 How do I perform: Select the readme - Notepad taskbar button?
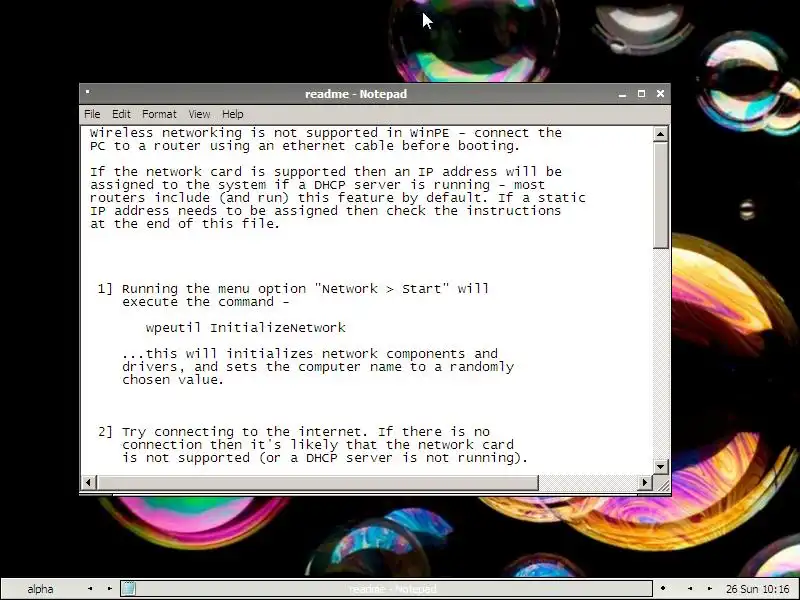click(x=386, y=589)
